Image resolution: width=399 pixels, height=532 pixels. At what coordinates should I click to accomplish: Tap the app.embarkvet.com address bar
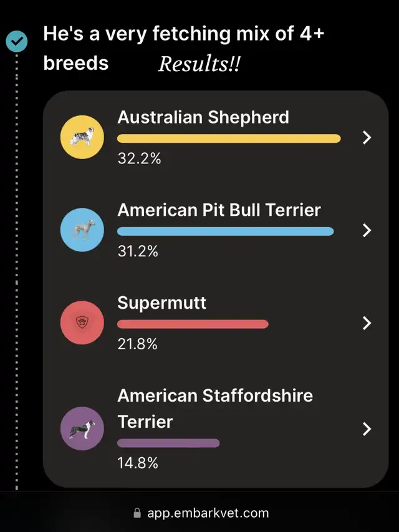(208, 513)
